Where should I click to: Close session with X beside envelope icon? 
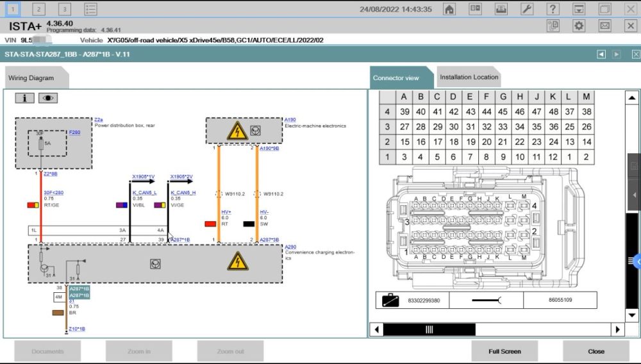click(630, 26)
